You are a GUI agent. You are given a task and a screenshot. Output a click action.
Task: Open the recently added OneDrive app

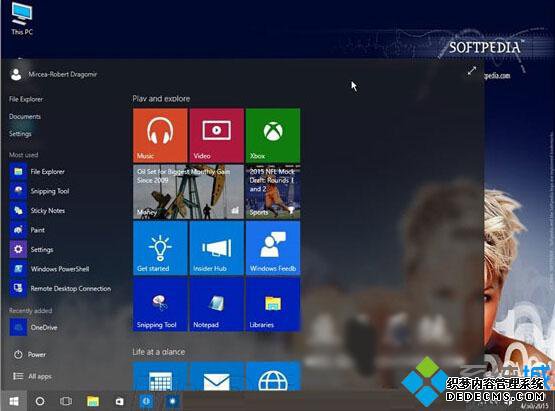pyautogui.click(x=34, y=327)
